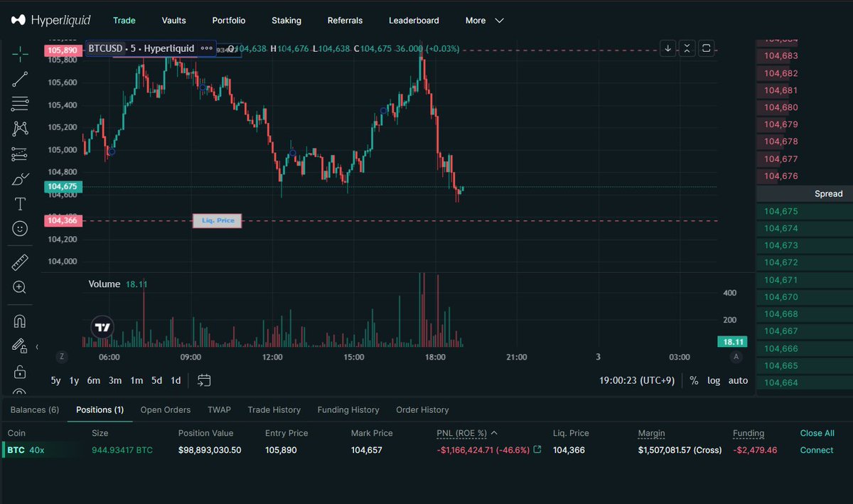Select the trend line drawing tool
The width and height of the screenshot is (853, 504).
pyautogui.click(x=20, y=79)
